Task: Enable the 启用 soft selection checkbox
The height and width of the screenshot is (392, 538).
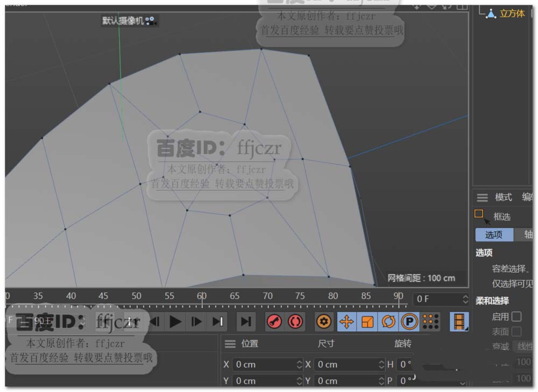Action: (x=516, y=317)
